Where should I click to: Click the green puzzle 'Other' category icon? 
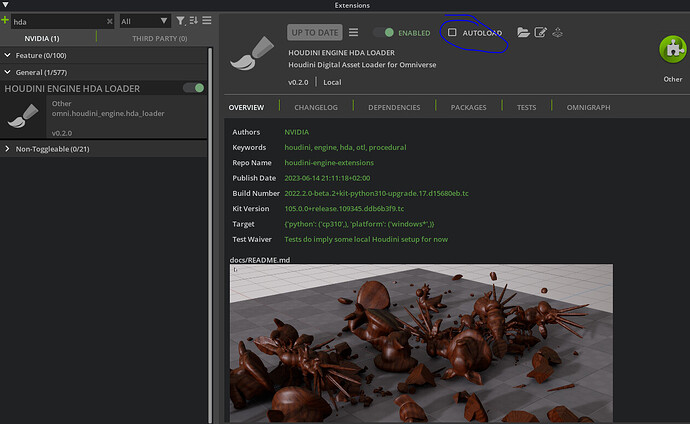(x=672, y=49)
